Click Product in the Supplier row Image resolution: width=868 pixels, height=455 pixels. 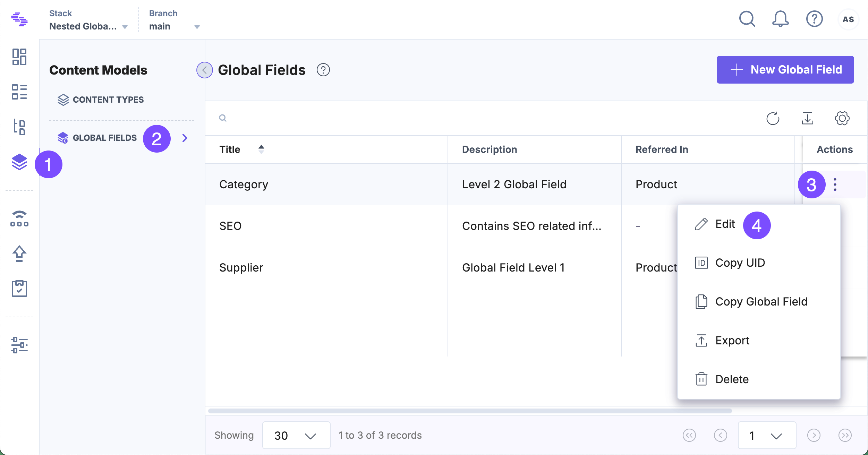(656, 268)
